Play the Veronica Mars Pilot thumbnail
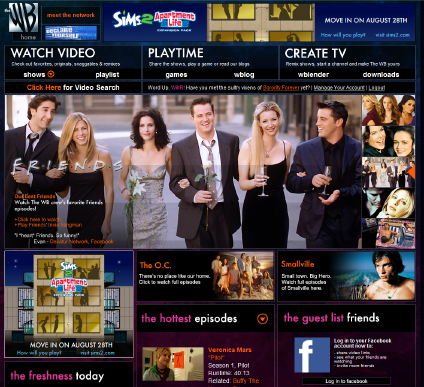The width and height of the screenshot is (424, 387). pos(173,364)
